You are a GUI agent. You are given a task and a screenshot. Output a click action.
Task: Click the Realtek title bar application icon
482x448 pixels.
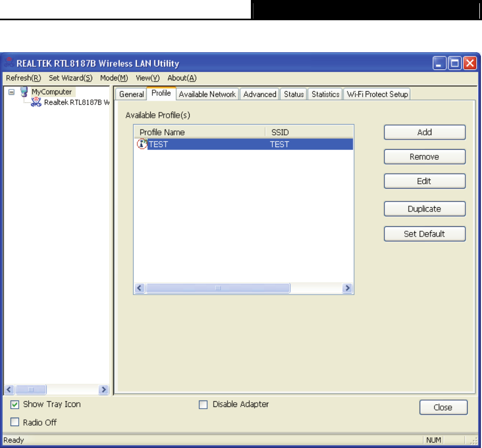(x=9, y=63)
